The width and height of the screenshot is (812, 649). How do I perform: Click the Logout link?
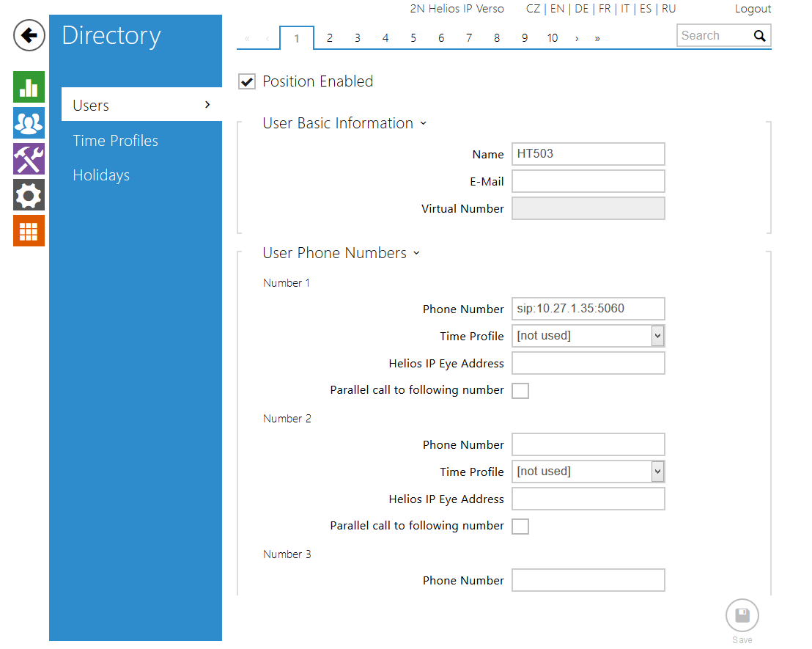click(x=753, y=9)
